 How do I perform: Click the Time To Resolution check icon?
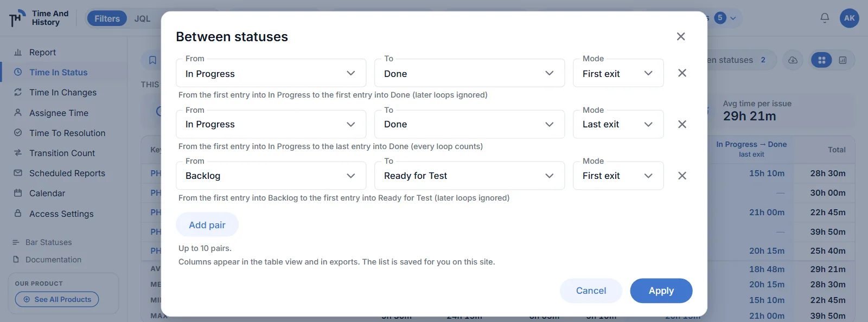[x=18, y=133]
